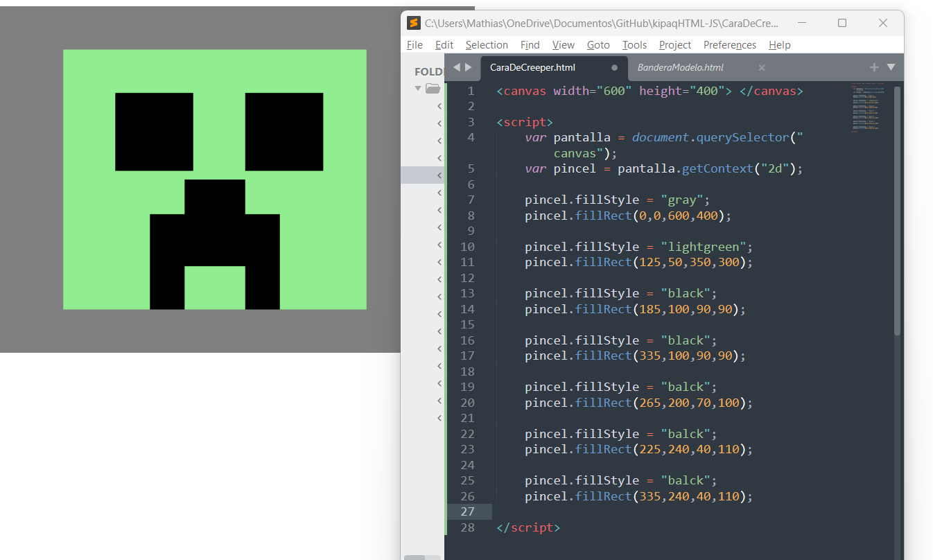Open the View menu
Image resolution: width=933 pixels, height=560 pixels.
point(564,45)
